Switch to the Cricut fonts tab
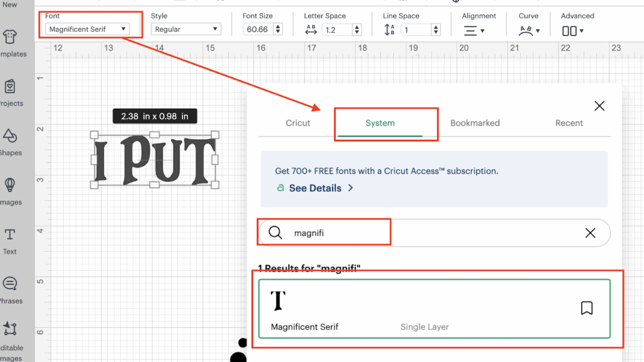 tap(298, 123)
